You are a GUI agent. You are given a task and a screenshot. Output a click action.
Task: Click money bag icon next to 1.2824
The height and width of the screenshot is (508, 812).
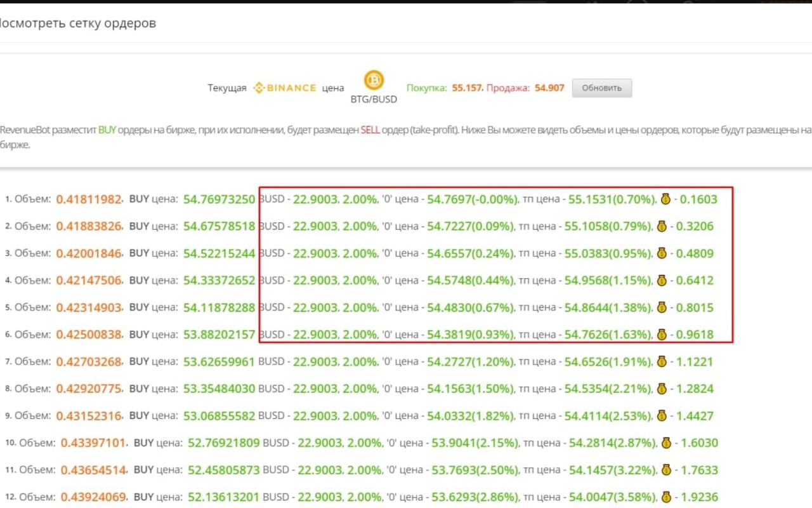coord(662,388)
